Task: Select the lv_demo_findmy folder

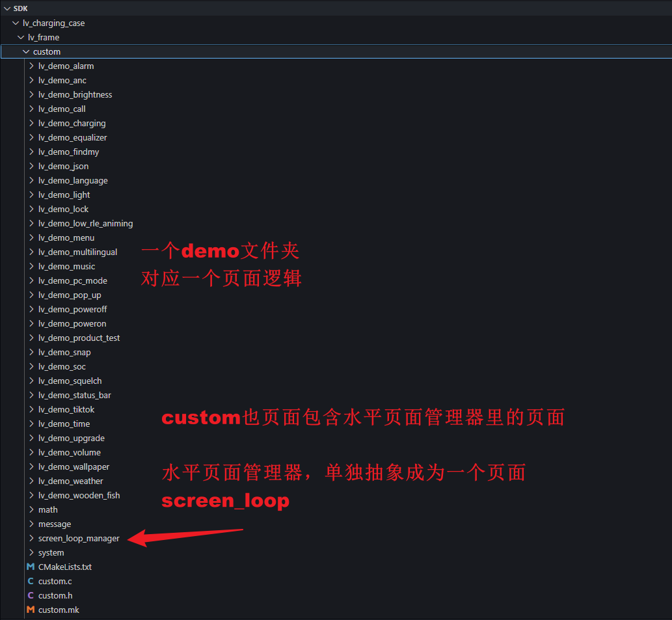Action: 68,152
